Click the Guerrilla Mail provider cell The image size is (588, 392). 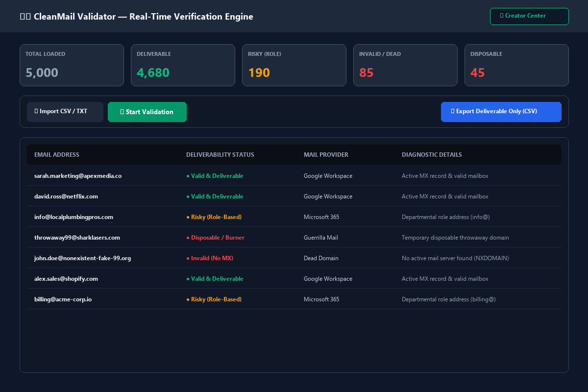[321, 238]
